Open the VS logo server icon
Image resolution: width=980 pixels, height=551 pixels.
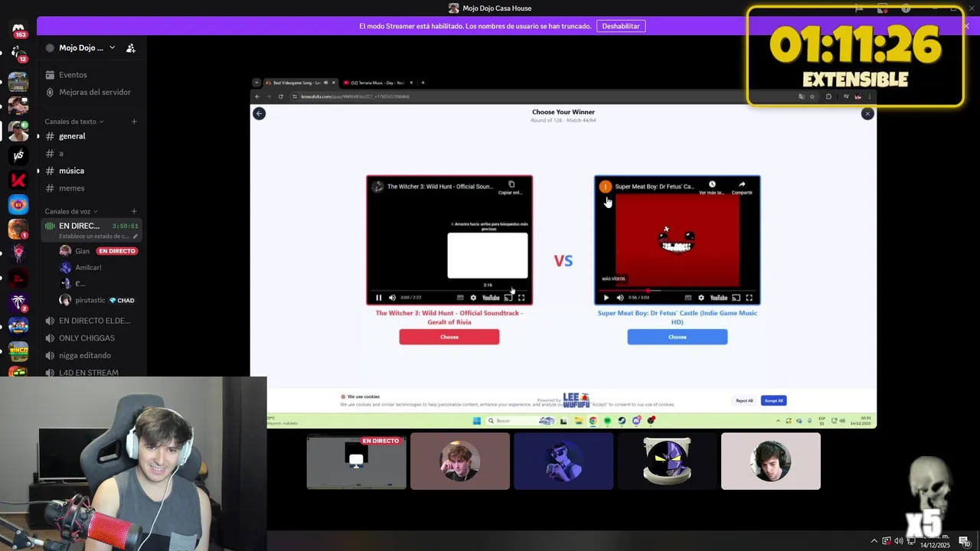[18, 155]
